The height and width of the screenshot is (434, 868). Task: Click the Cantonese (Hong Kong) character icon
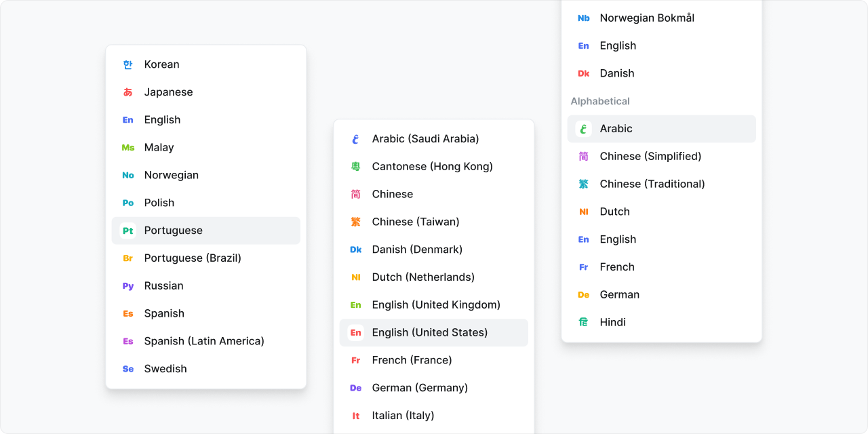point(356,167)
